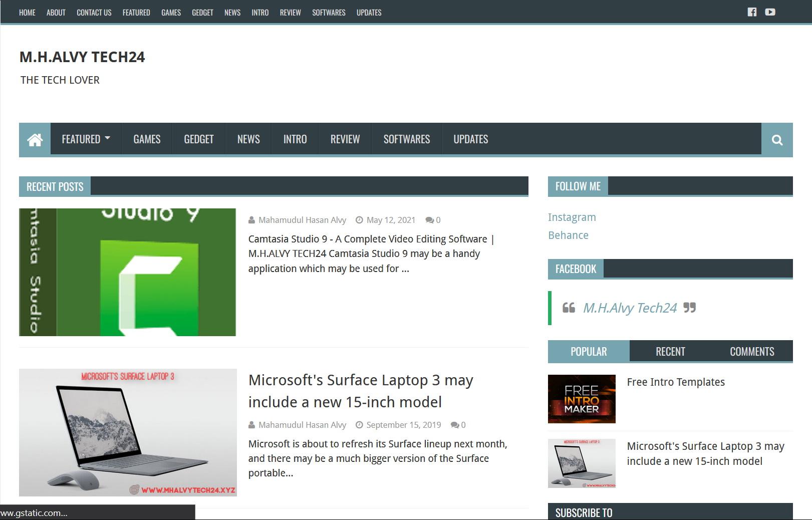Viewport: 812px width, 520px height.
Task: Open the Facebook icon in top bar
Action: 752,12
